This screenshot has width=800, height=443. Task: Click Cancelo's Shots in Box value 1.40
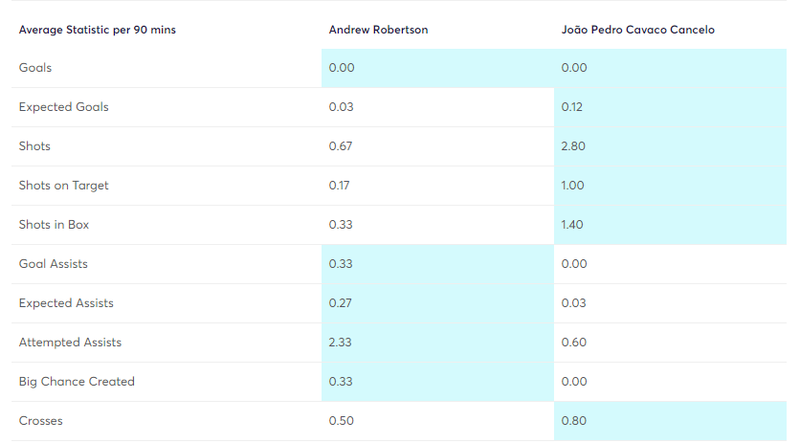[572, 225]
